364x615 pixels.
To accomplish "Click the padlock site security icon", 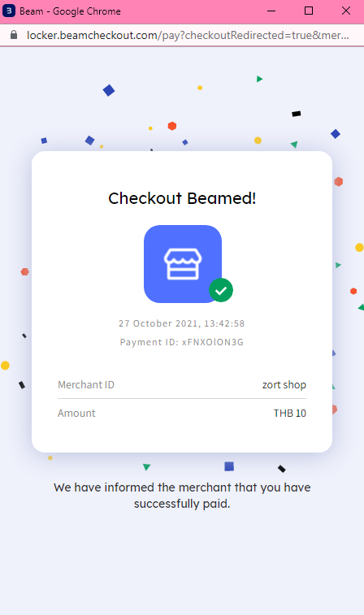I will tap(14, 35).
